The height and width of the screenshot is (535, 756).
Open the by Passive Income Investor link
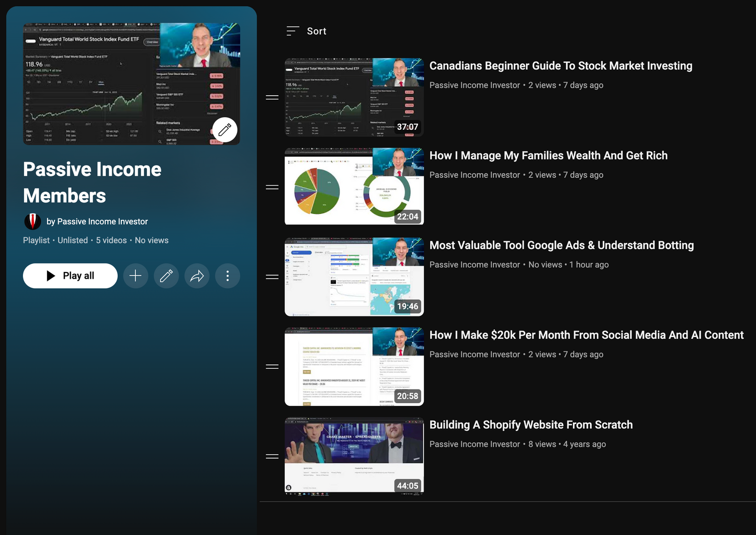[97, 222]
